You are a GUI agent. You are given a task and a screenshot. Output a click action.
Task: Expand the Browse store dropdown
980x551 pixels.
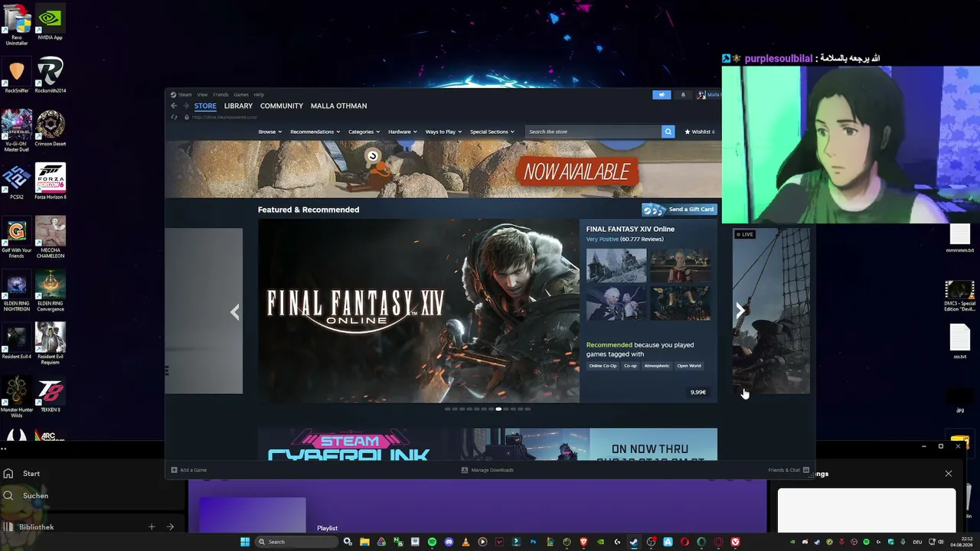click(x=269, y=132)
